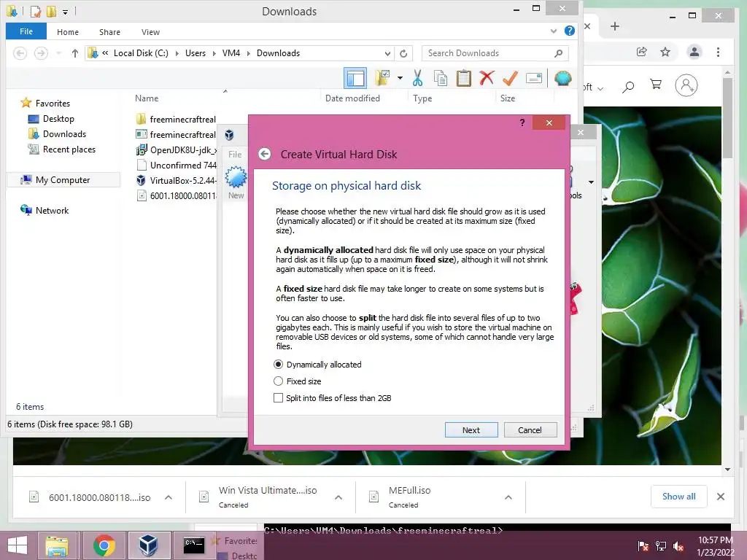Open the Share tab in Explorer ribbon
747x560 pixels.
(109, 32)
